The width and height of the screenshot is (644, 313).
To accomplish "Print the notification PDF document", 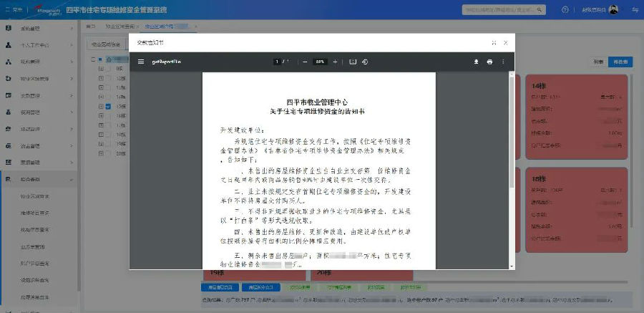I will click(489, 62).
